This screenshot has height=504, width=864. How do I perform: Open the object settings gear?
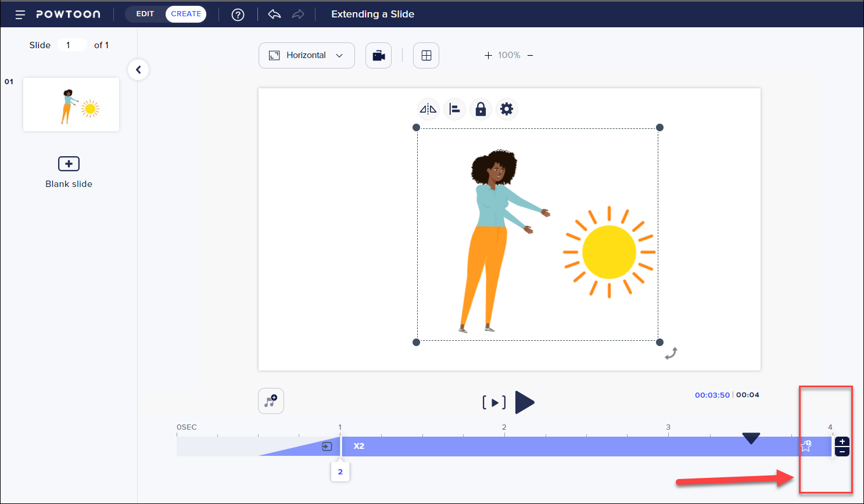pos(507,109)
